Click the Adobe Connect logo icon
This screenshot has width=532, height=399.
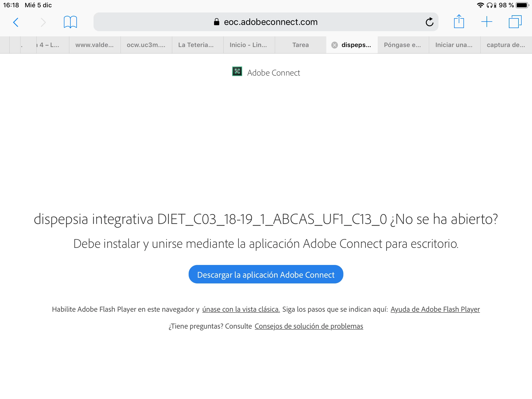237,71
